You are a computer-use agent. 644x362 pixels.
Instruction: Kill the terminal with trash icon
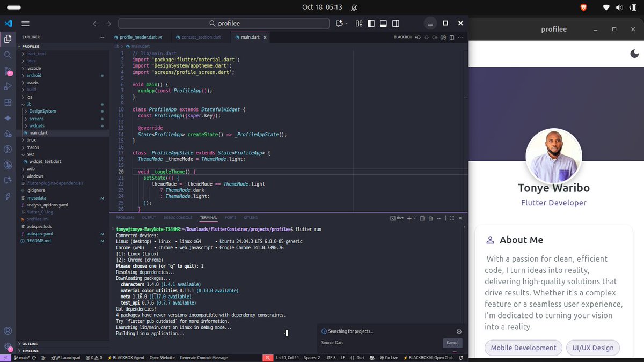click(430, 218)
